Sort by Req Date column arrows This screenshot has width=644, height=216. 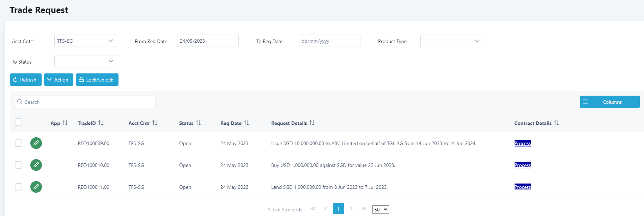click(x=246, y=123)
